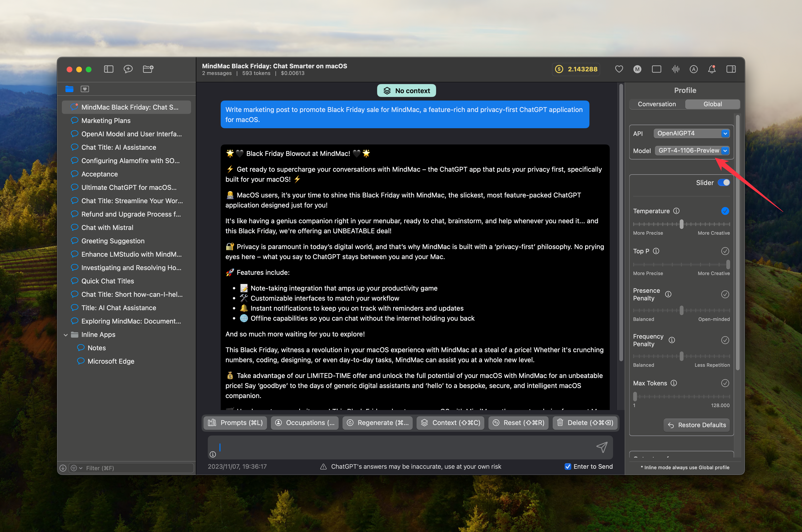Click the heart favorite icon in top toolbar

pyautogui.click(x=619, y=69)
